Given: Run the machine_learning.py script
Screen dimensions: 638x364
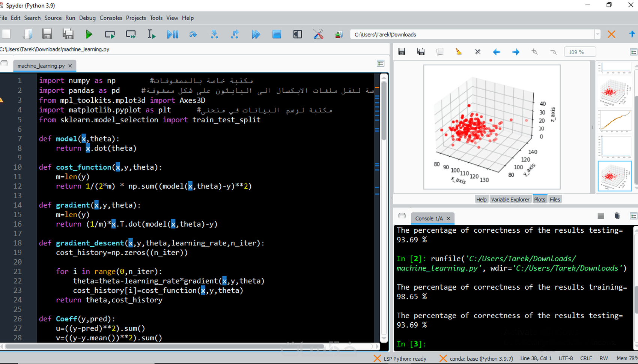Looking at the screenshot, I should [x=89, y=34].
